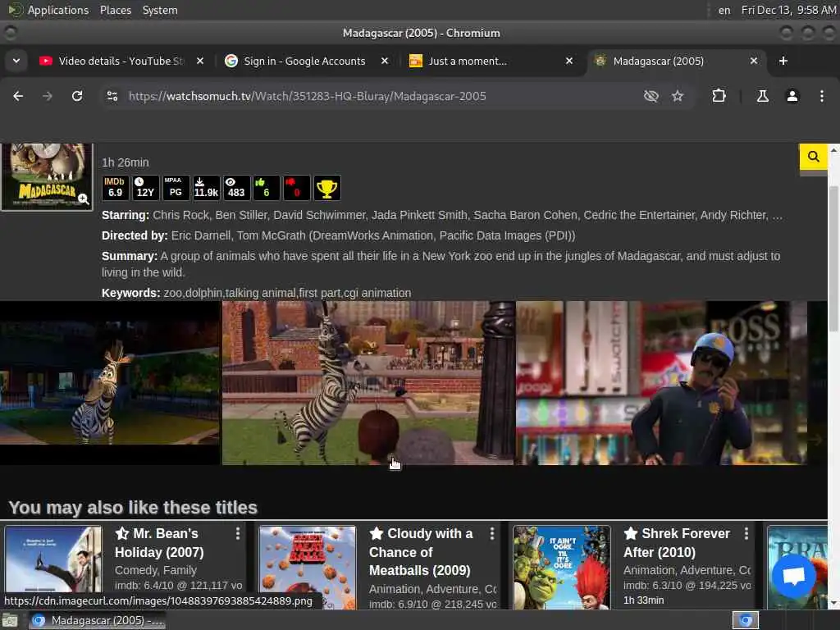Click the green thumbs-up like badge
The height and width of the screenshot is (630, 840).
pos(267,188)
